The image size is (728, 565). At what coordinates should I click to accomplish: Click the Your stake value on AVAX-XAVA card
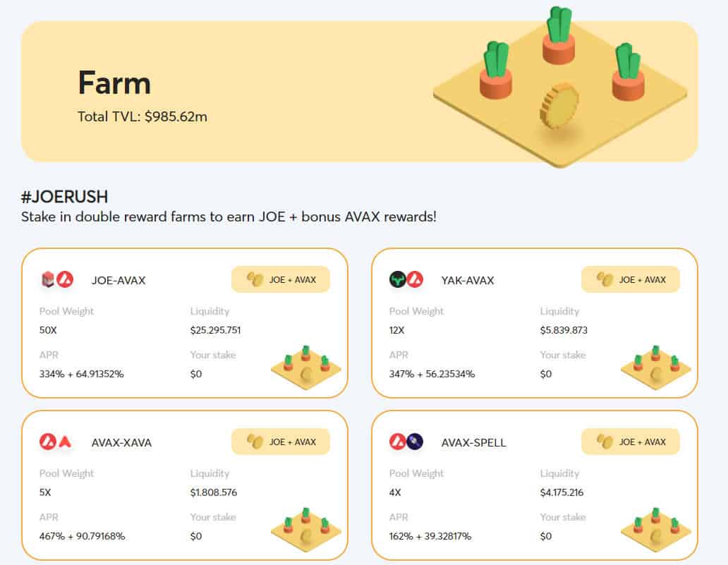click(x=195, y=536)
